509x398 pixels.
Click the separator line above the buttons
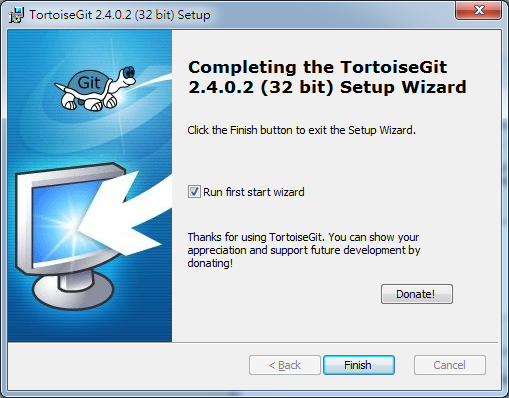pyautogui.click(x=253, y=342)
